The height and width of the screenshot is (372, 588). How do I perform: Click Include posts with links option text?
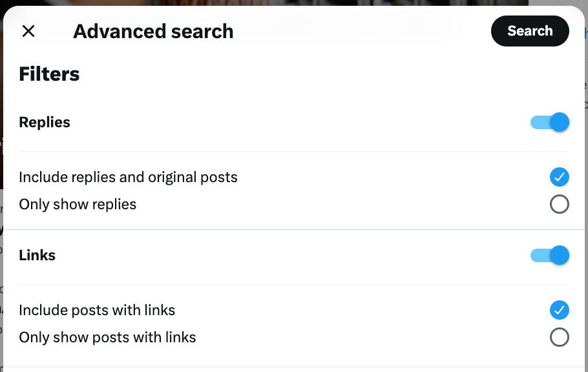[97, 310]
